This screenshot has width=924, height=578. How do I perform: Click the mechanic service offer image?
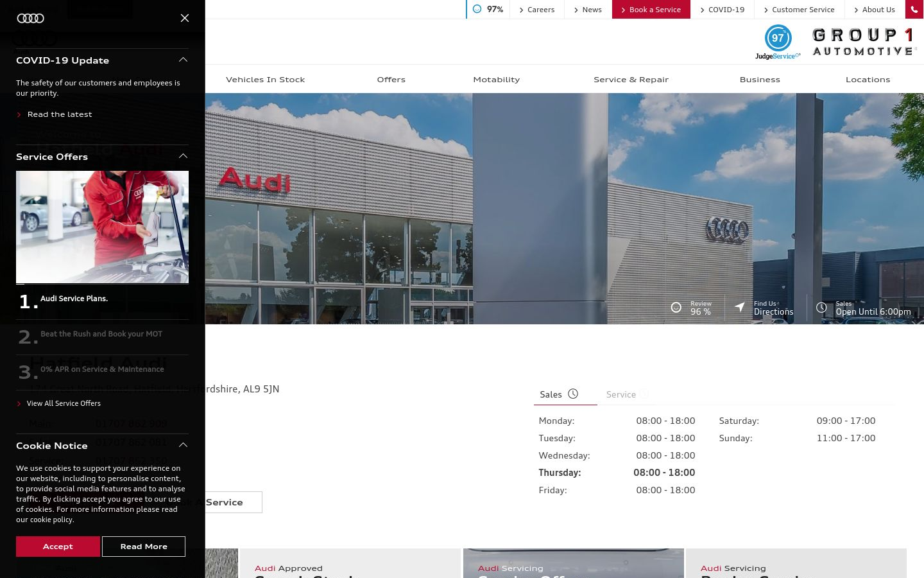click(x=102, y=227)
